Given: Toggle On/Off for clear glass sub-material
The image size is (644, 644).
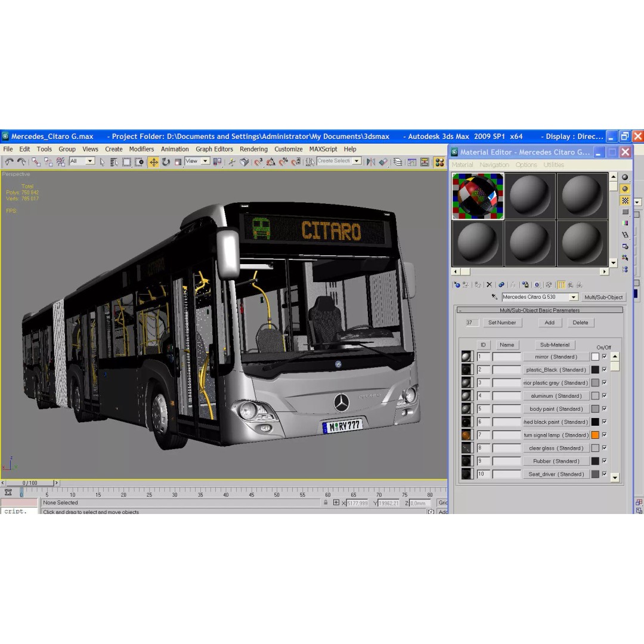Looking at the screenshot, I should pyautogui.click(x=604, y=448).
